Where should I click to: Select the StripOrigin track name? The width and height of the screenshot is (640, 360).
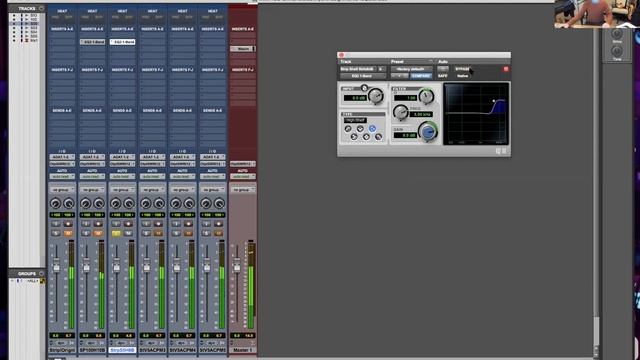tap(62, 350)
